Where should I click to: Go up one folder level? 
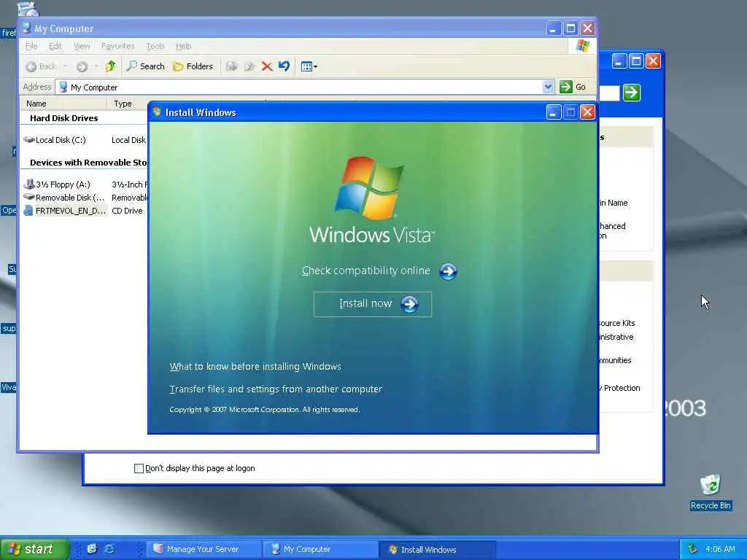tap(111, 66)
